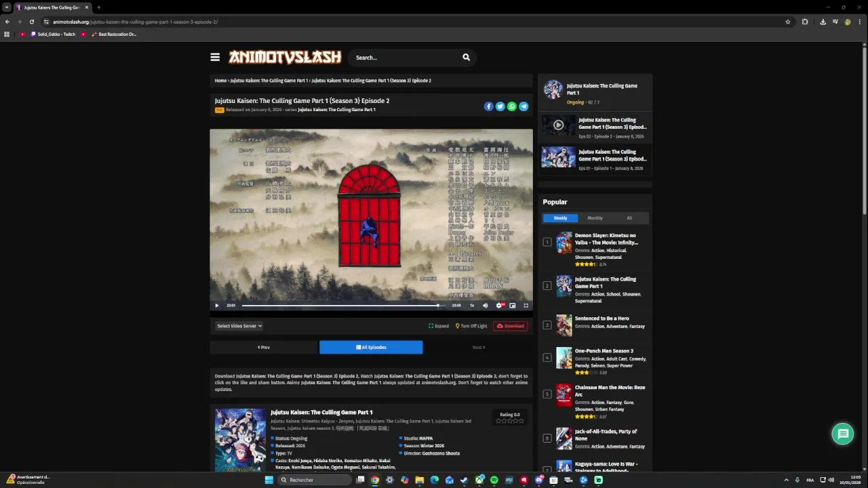The height and width of the screenshot is (488, 868).
Task: Click the MAPPA studio link
Action: click(x=426, y=439)
